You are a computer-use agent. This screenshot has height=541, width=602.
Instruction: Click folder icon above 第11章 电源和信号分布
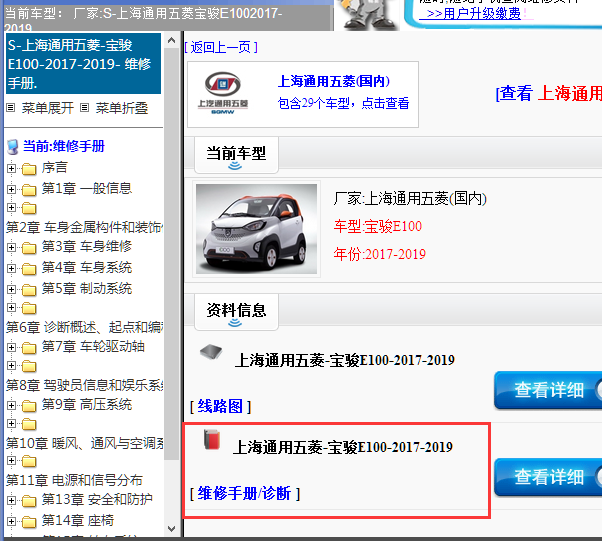[x=29, y=461]
